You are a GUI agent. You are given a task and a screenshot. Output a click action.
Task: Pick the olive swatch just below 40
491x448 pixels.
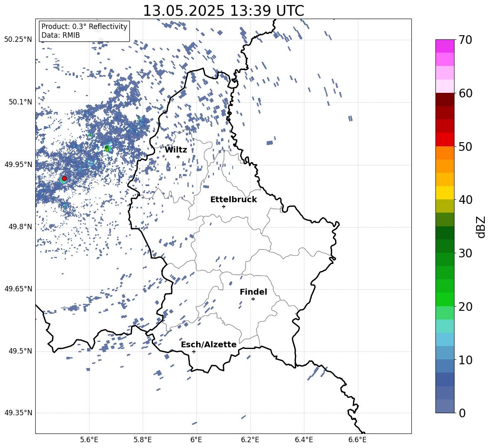click(445, 206)
